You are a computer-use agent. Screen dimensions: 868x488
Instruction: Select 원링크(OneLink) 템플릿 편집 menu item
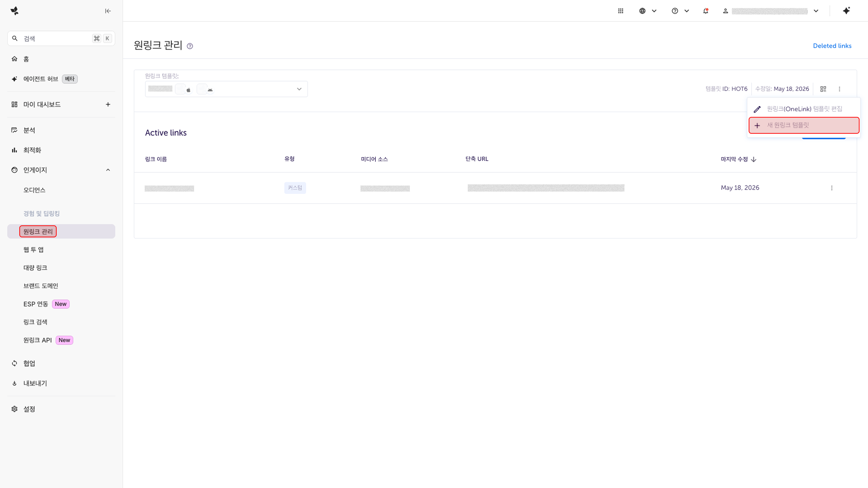click(x=804, y=109)
